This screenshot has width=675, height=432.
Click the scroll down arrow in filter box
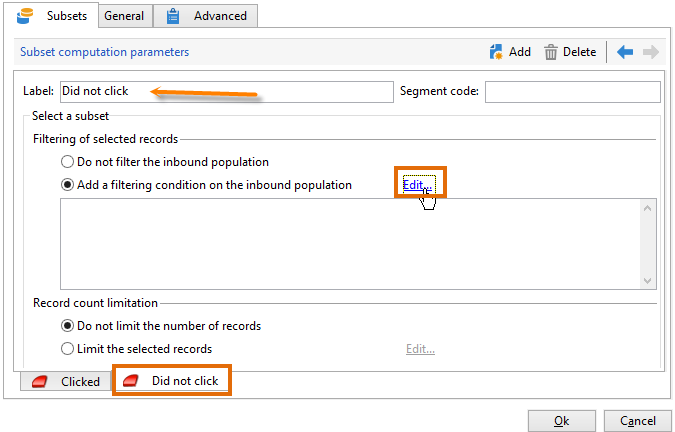click(647, 281)
